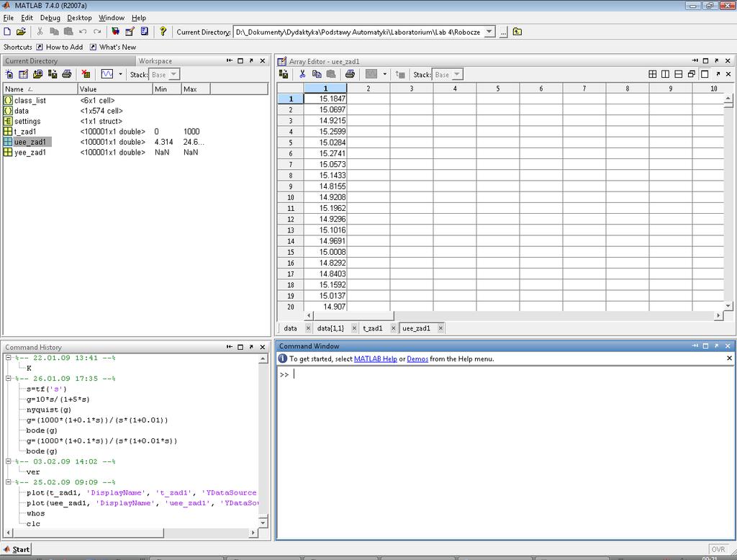Click the Cut icon in the Array Editor toolbar
This screenshot has height=560, width=737.
tap(302, 74)
